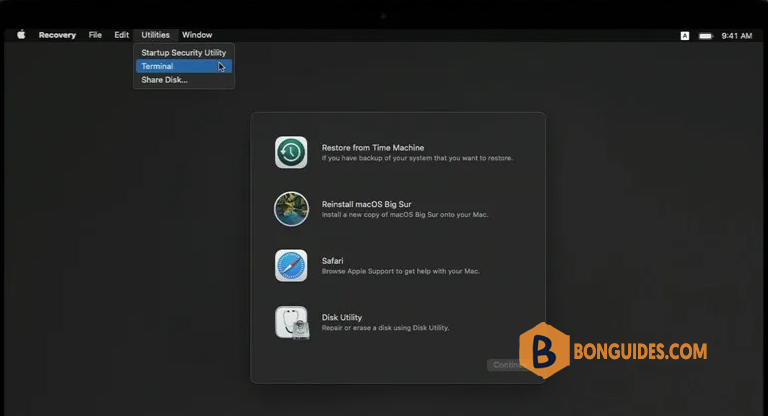Select Restore from Time Machine option
Image resolution: width=768 pixels, height=416 pixels.
pos(373,147)
